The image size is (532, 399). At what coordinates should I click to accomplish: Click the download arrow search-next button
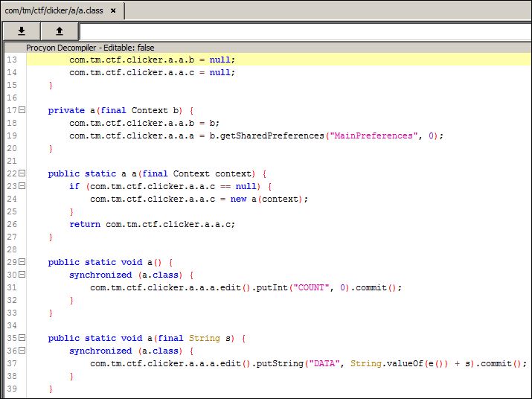(x=22, y=31)
